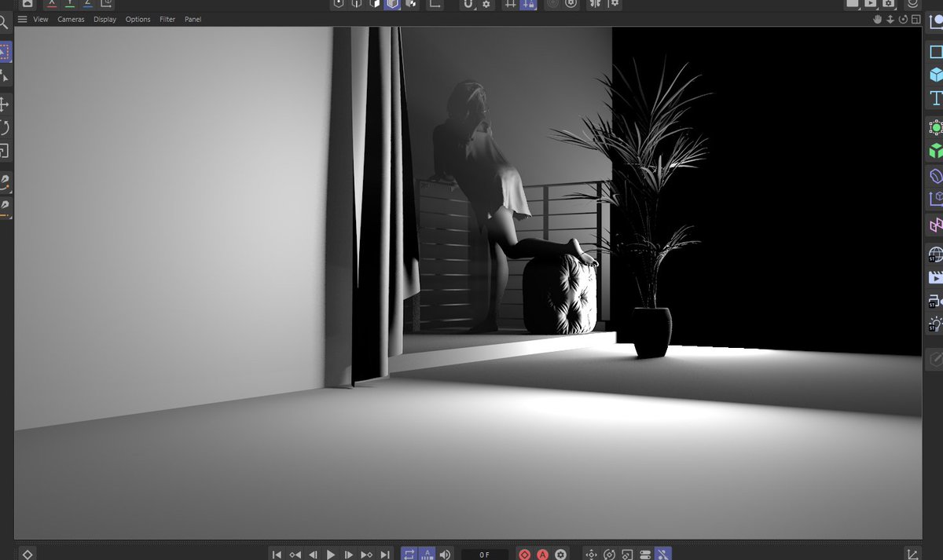Record active objects keyframe
The height and width of the screenshot is (560, 943).
click(525, 555)
